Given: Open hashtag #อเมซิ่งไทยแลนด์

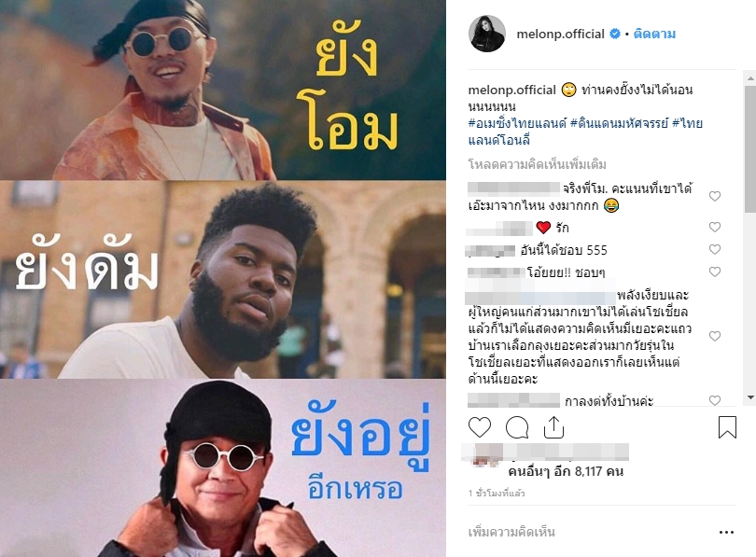Looking at the screenshot, I should pyautogui.click(x=517, y=123).
